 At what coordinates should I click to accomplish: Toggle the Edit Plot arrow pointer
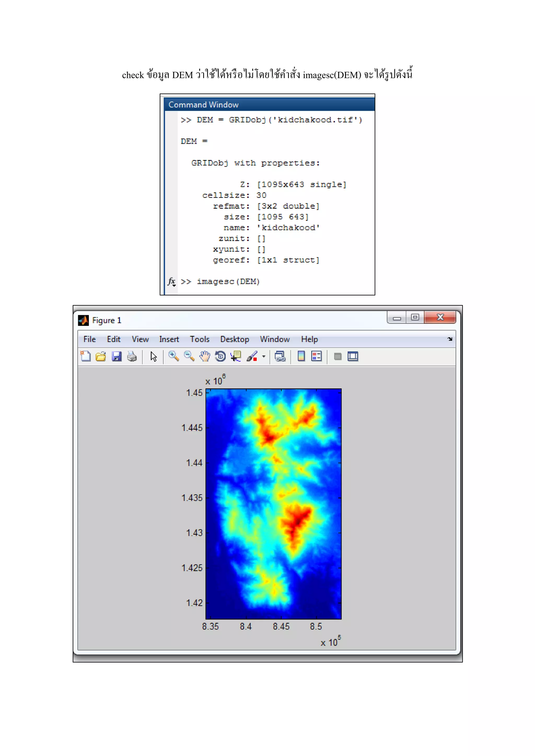click(x=154, y=357)
